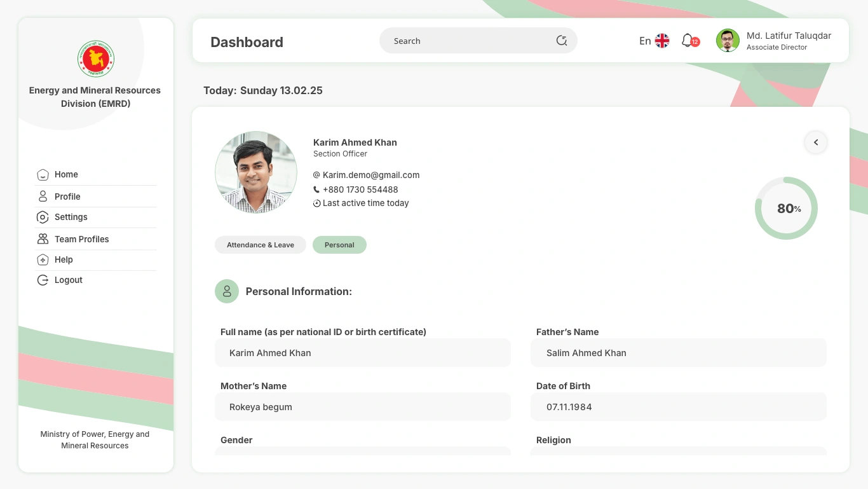Click the Mother's Name field
The width and height of the screenshot is (868, 489).
coord(363,407)
